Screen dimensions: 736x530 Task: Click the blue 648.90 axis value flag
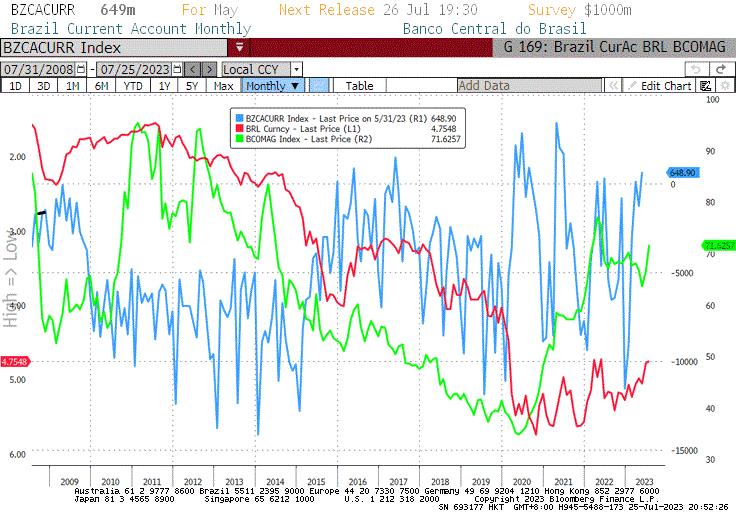tap(682, 173)
